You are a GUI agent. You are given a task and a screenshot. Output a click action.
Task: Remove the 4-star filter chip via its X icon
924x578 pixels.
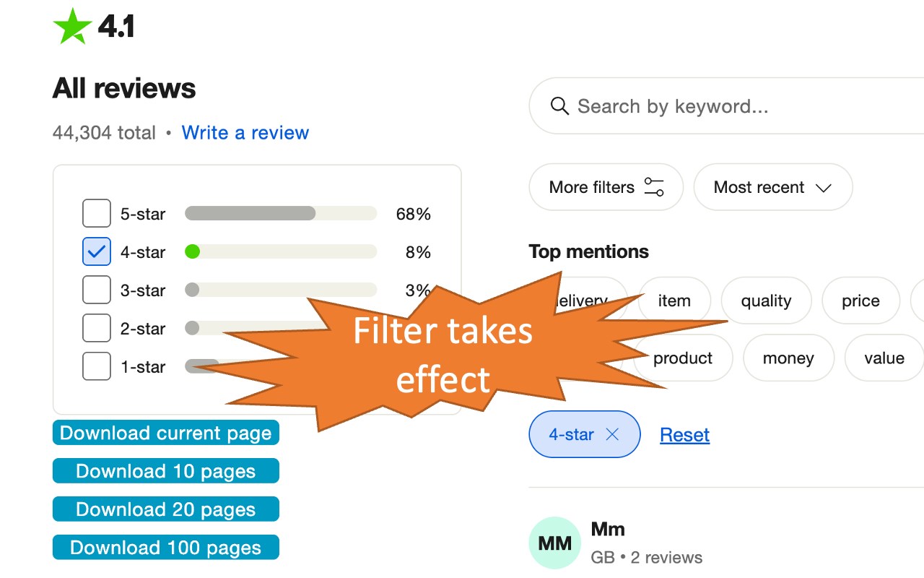click(x=612, y=434)
